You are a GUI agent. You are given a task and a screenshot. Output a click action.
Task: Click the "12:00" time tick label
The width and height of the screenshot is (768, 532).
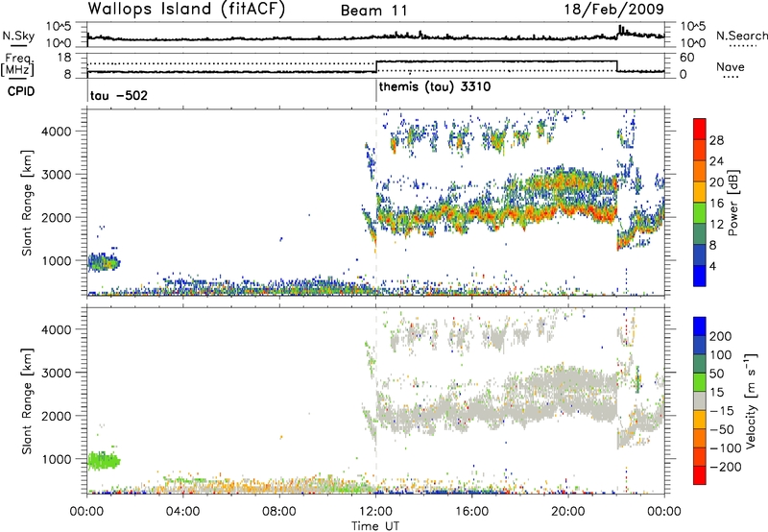[x=375, y=512]
